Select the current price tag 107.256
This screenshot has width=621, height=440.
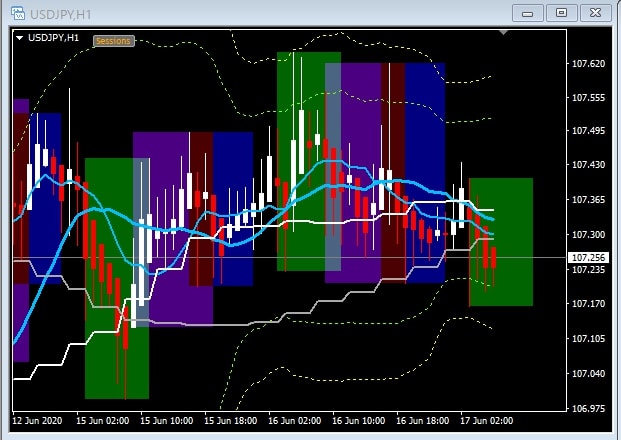tap(587, 257)
